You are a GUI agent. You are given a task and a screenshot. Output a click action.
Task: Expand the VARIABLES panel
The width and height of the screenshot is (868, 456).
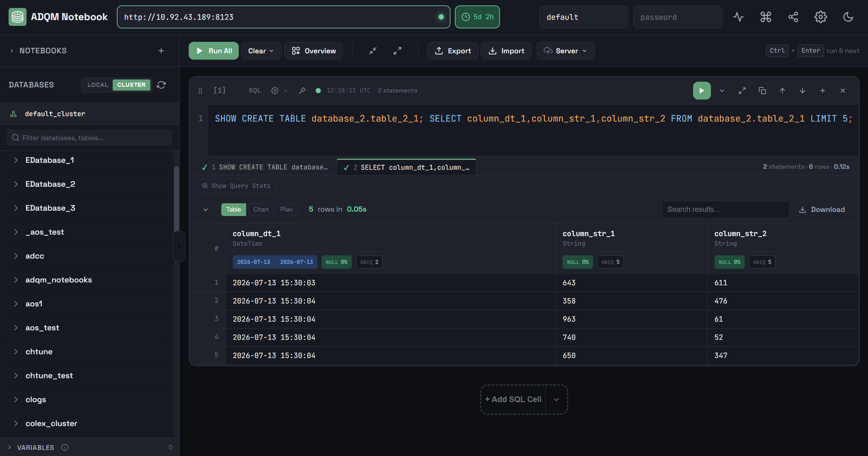click(x=10, y=447)
